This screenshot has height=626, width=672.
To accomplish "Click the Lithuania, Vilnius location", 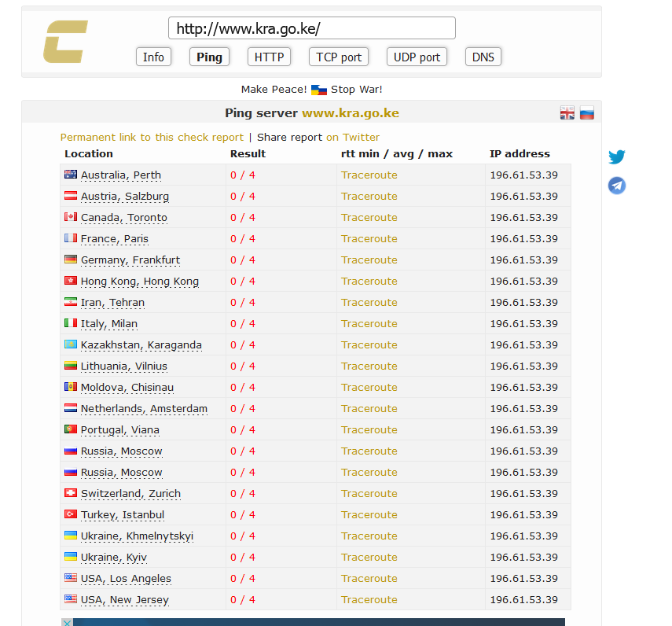I will click(x=124, y=366).
